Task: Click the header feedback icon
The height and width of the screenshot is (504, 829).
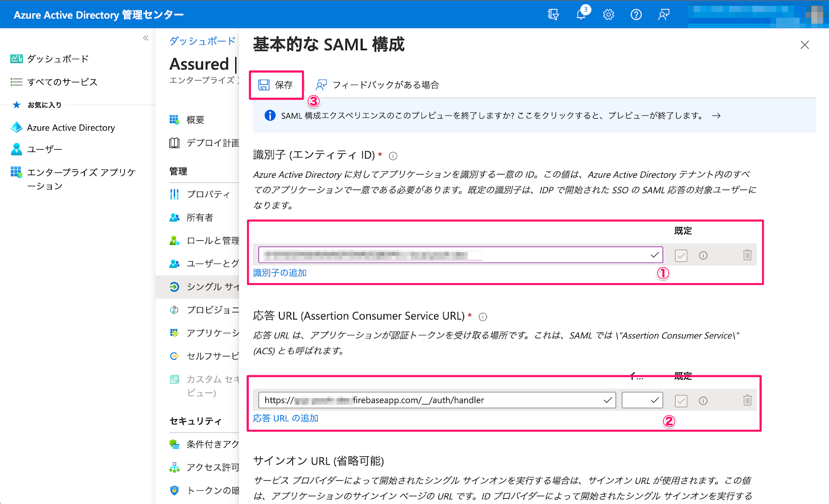Action: click(664, 15)
